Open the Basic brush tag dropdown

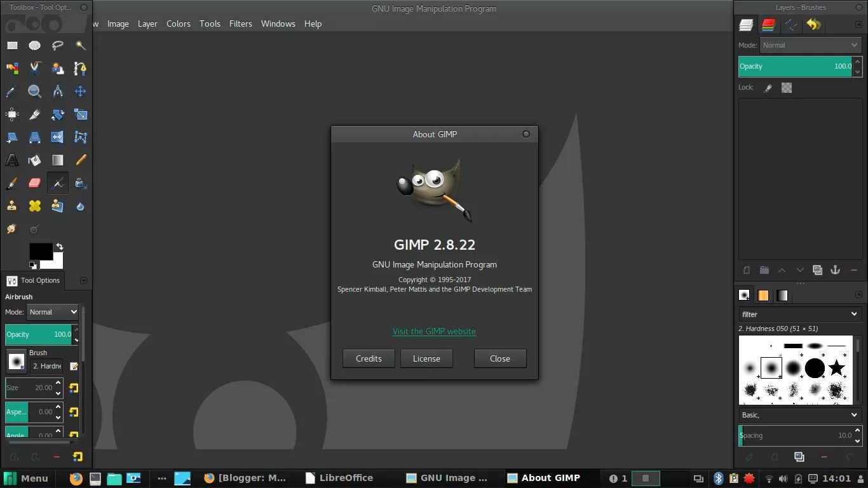pos(800,415)
